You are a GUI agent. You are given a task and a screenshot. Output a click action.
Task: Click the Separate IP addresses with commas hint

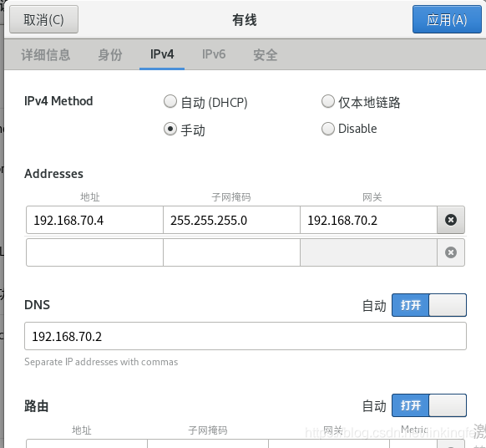[x=101, y=362]
